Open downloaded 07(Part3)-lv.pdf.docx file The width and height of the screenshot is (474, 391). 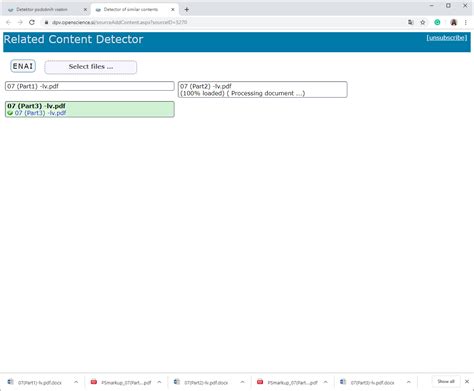pyautogui.click(x=372, y=382)
